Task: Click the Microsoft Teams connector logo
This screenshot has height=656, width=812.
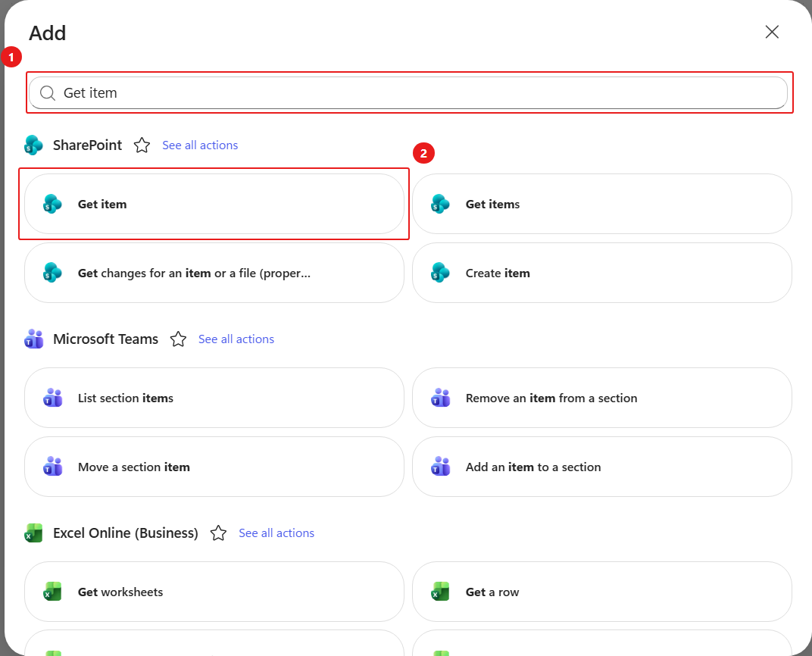Action: [x=33, y=339]
